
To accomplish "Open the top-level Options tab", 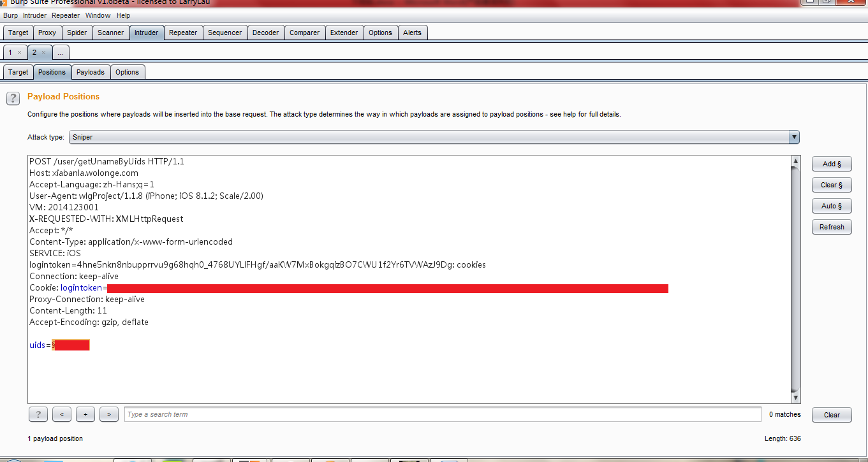I will 381,32.
